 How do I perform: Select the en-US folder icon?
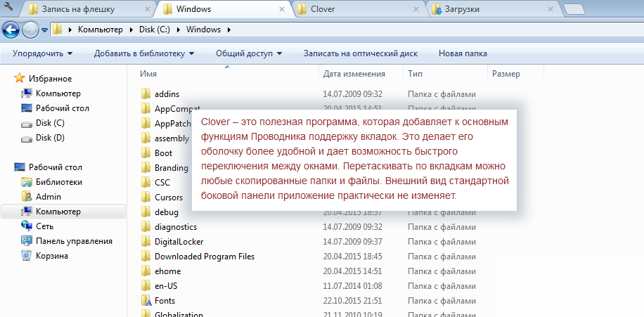146,286
